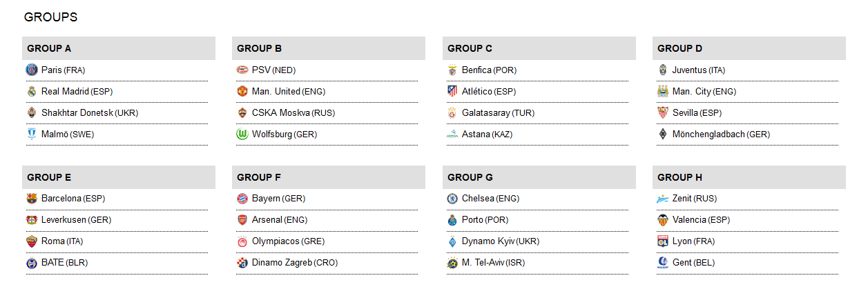Click the Barcelona club crest
The width and height of the screenshot is (868, 289).
point(32,199)
